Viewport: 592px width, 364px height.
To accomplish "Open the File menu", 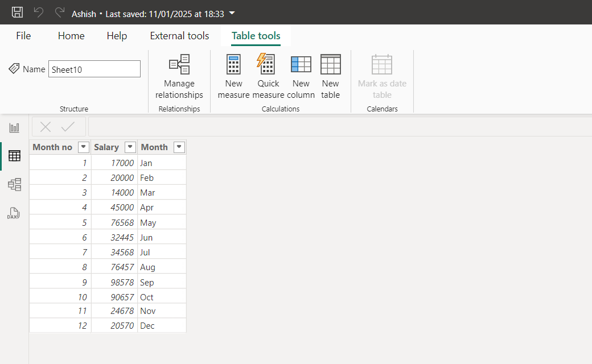I will (23, 35).
